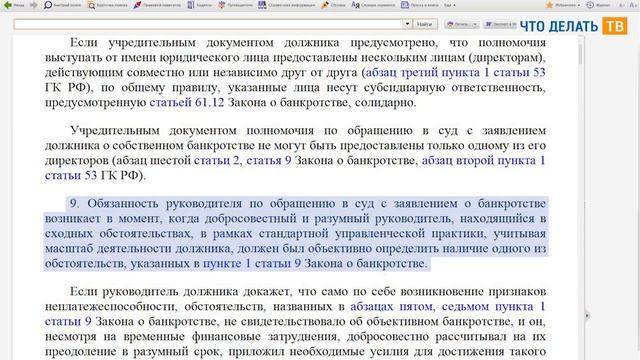640x360 pixels.
Task: Click paragraph starting 'Если учредительным документом должника'
Action: 295,72
